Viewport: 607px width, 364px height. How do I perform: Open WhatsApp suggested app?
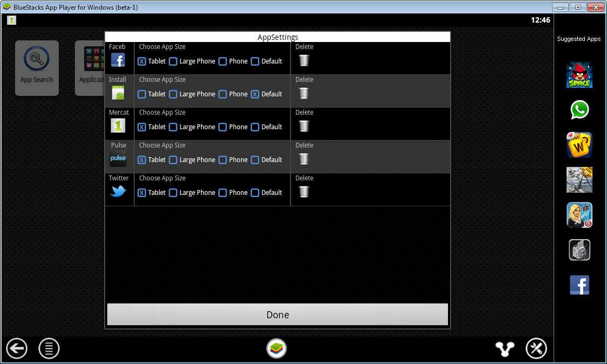(579, 110)
